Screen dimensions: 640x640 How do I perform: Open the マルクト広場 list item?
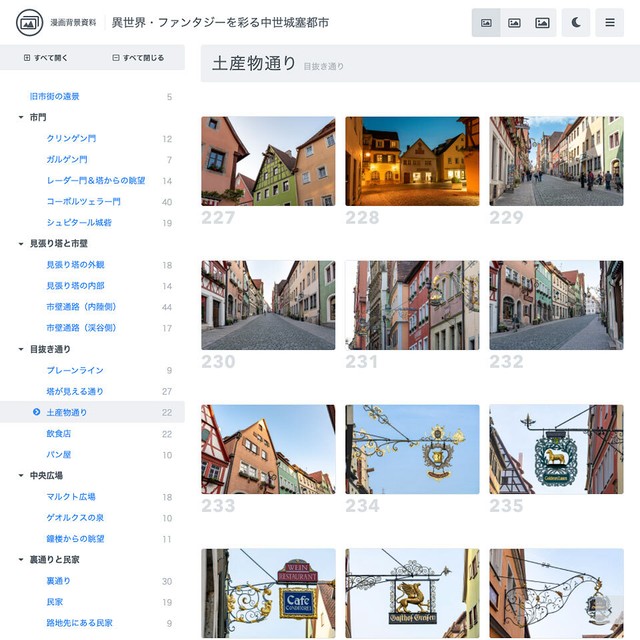pyautogui.click(x=71, y=497)
